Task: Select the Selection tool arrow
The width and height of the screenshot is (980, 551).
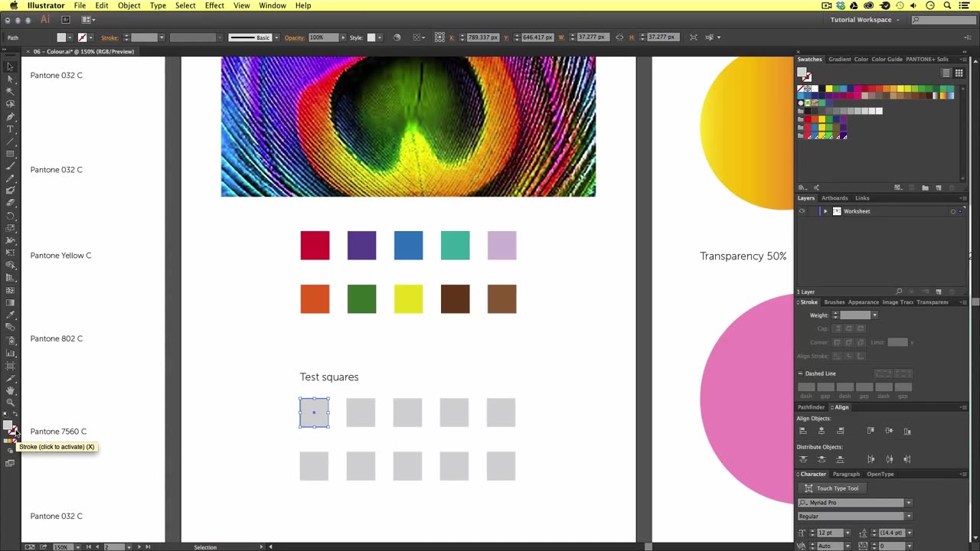Action: click(x=11, y=67)
